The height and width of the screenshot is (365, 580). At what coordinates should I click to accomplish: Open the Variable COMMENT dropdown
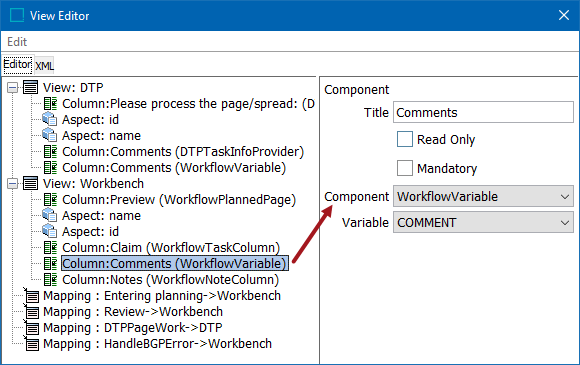(x=483, y=223)
